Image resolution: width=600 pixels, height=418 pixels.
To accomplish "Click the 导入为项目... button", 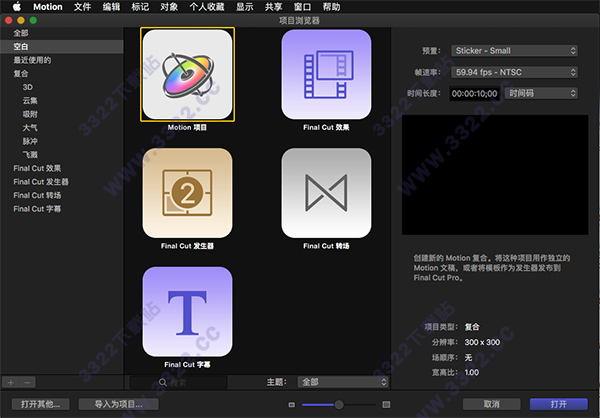I will tap(119, 404).
